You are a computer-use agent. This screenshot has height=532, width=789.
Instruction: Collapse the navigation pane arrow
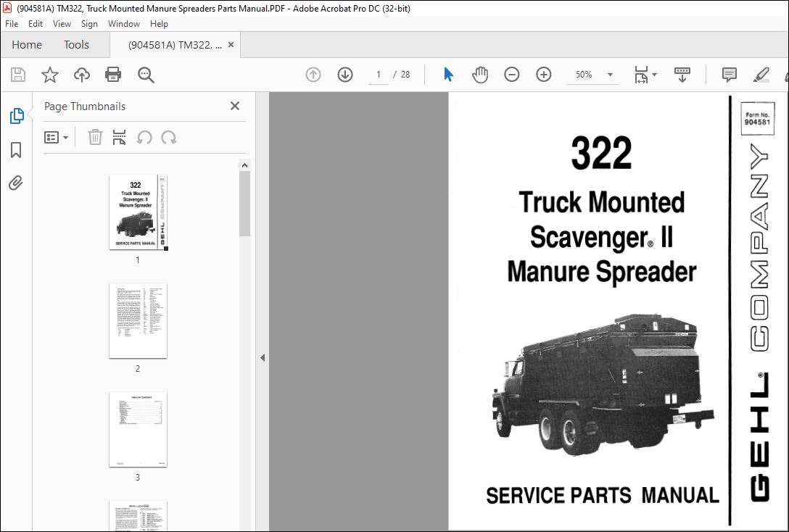pyautogui.click(x=263, y=358)
